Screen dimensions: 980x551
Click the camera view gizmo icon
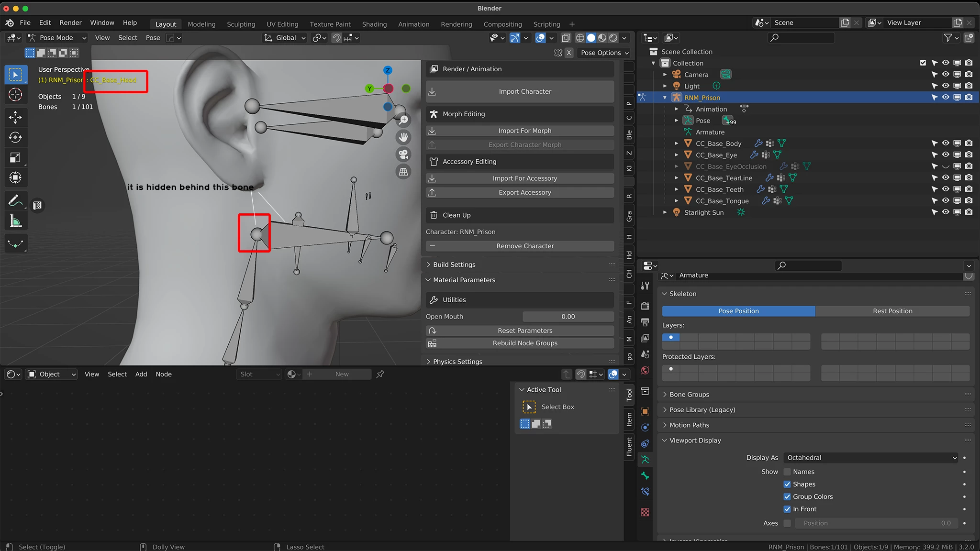pyautogui.click(x=403, y=154)
